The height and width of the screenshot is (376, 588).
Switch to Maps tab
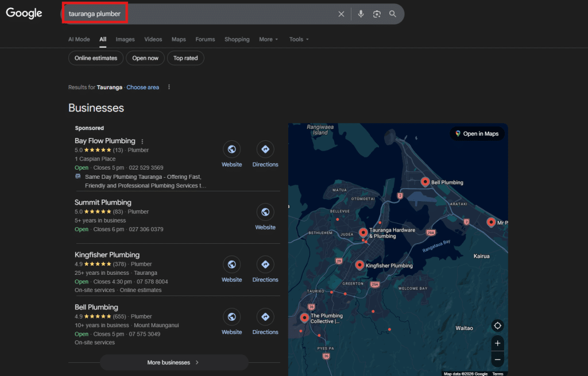pyautogui.click(x=179, y=39)
